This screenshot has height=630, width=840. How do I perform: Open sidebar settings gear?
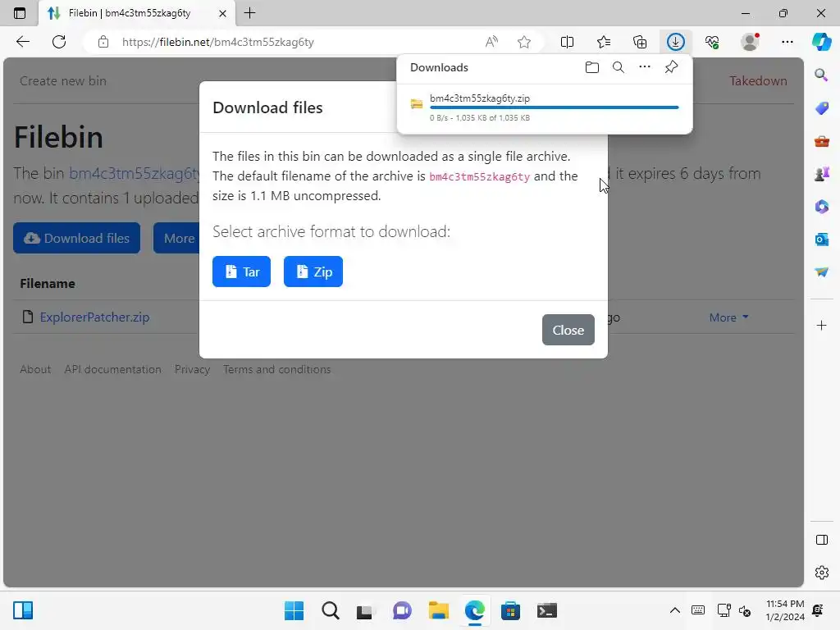click(x=821, y=573)
